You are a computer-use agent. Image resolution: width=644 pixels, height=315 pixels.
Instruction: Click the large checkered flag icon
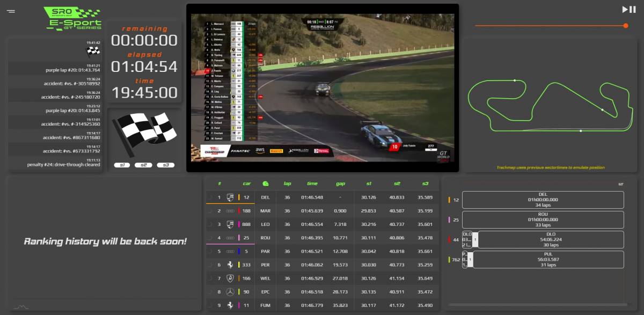click(144, 134)
